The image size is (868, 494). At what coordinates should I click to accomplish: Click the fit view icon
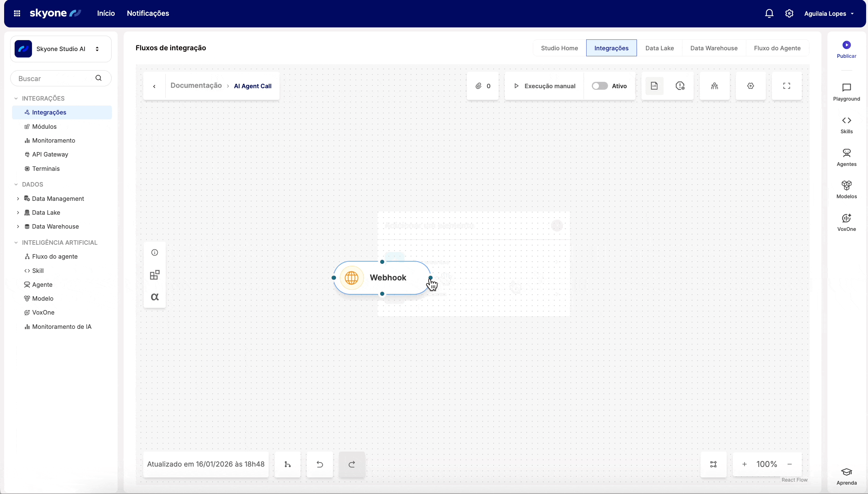coord(713,464)
